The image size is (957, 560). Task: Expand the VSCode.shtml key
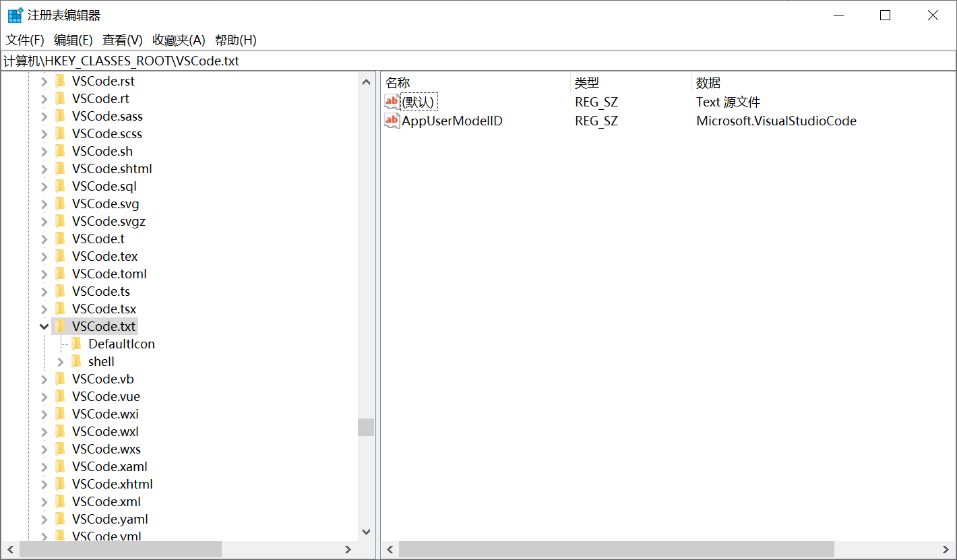[x=44, y=168]
